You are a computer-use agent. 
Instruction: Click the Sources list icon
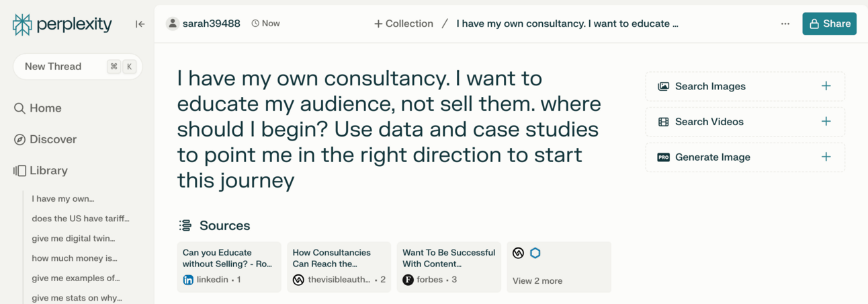pos(185,226)
